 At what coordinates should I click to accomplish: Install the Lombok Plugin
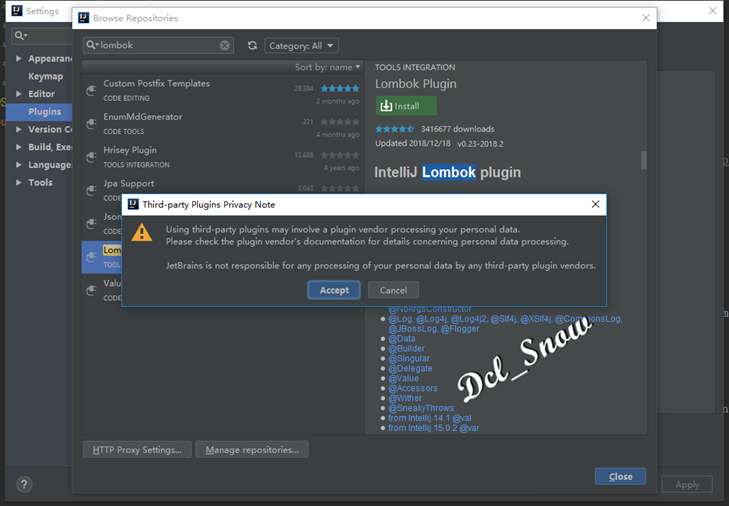click(406, 106)
